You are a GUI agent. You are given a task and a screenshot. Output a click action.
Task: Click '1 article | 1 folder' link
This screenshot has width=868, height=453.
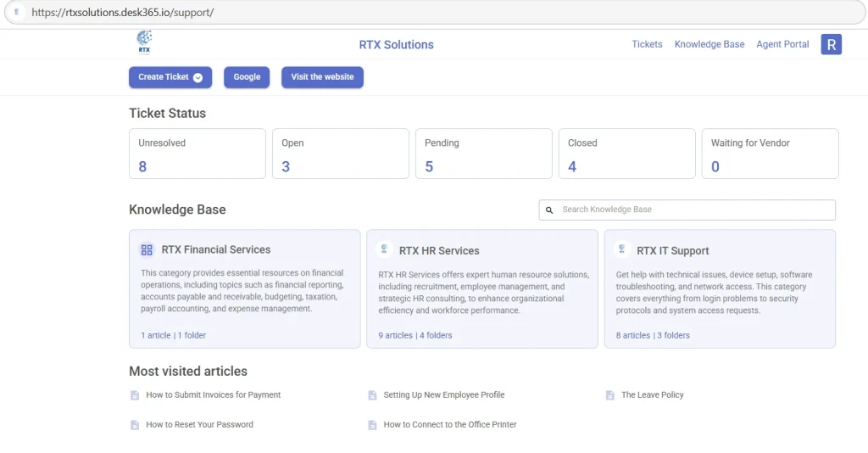click(x=173, y=335)
